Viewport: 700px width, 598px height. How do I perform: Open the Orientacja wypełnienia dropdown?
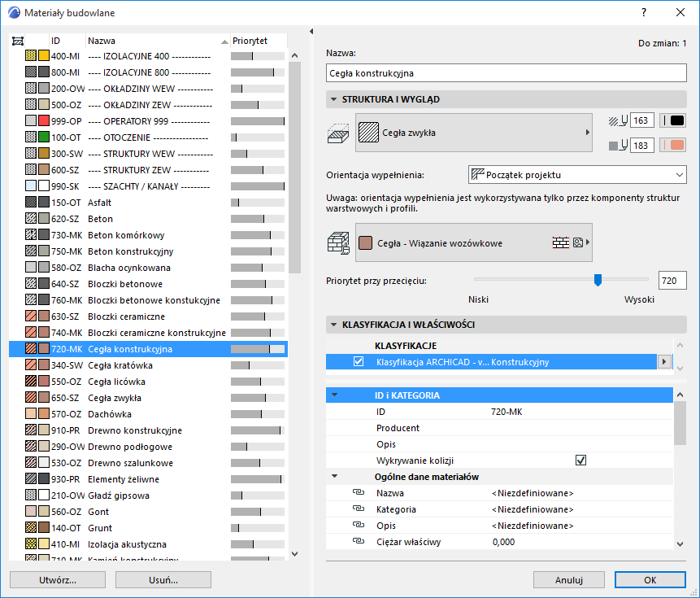click(x=577, y=175)
